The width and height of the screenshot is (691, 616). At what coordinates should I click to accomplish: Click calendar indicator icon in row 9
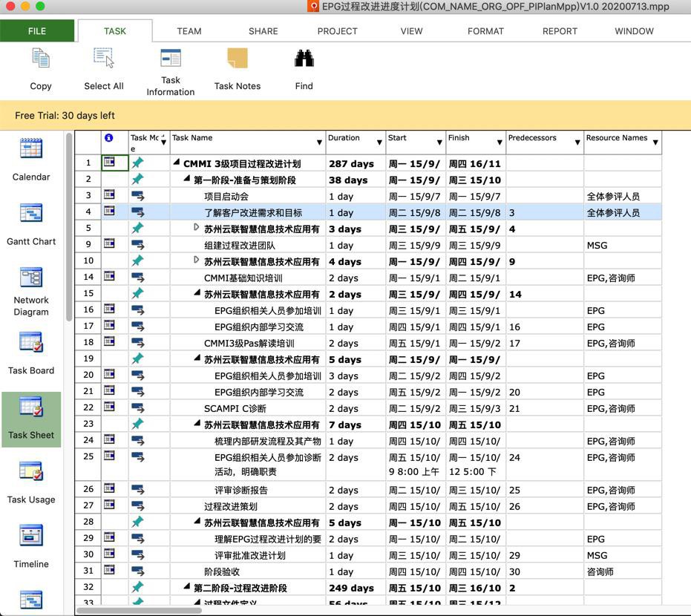[x=109, y=243]
